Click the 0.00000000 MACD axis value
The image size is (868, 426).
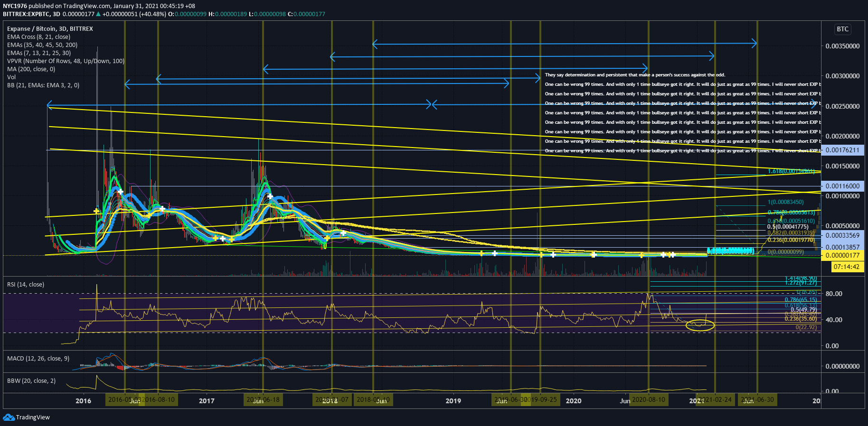click(x=842, y=366)
